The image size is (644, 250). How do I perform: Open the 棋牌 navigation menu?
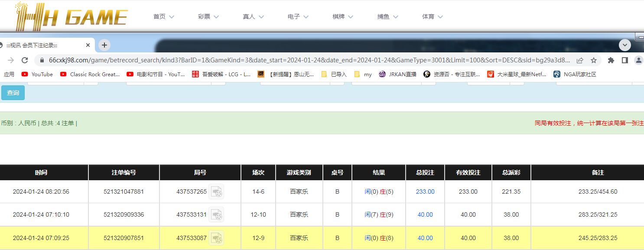click(x=343, y=16)
